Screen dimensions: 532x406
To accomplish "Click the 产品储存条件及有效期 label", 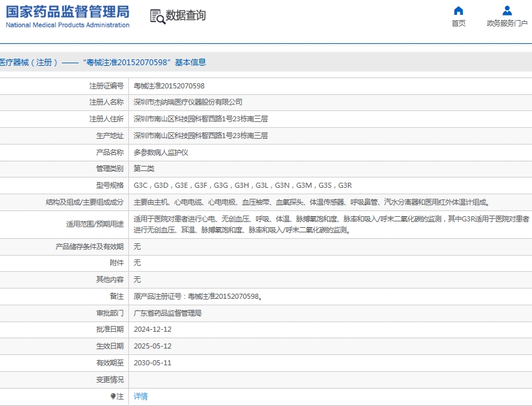I will [90, 247].
